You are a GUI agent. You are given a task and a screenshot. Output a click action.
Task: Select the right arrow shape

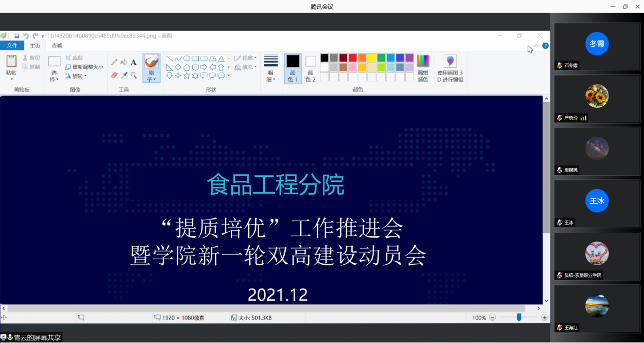coord(203,67)
